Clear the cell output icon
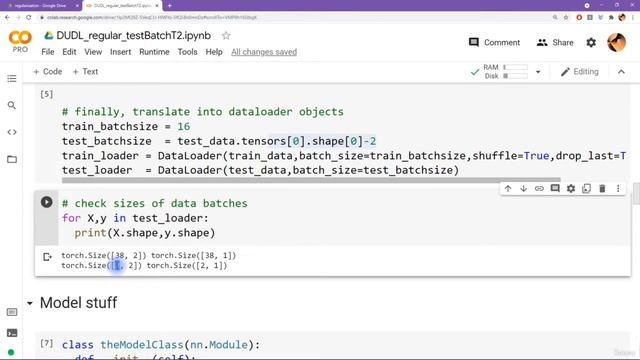The image size is (640, 360). [47, 257]
